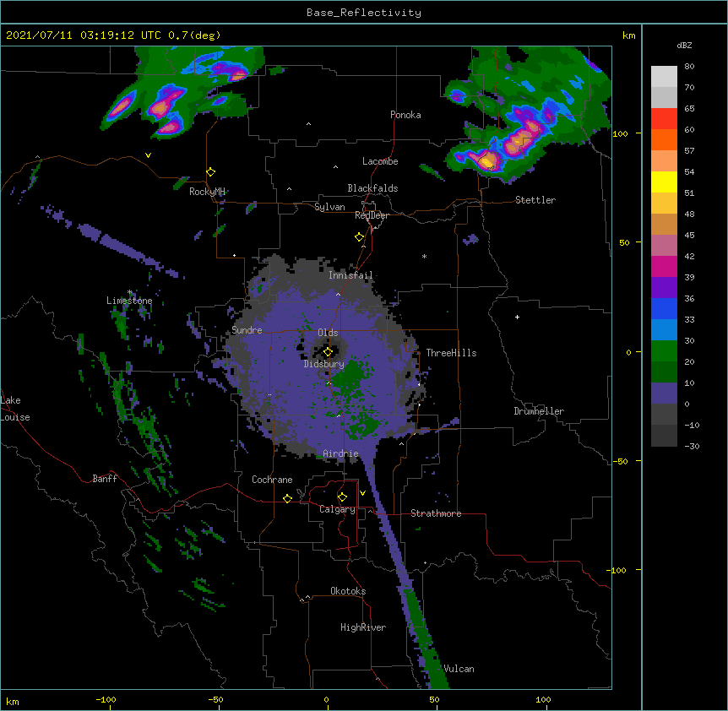
Task: Select the dark gray -30 to -10 legend swatch
Action: pos(664,436)
